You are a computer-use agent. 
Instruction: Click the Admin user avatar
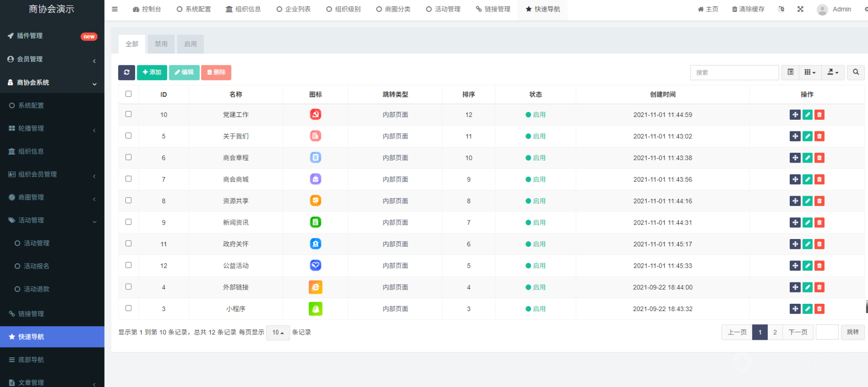coord(822,9)
